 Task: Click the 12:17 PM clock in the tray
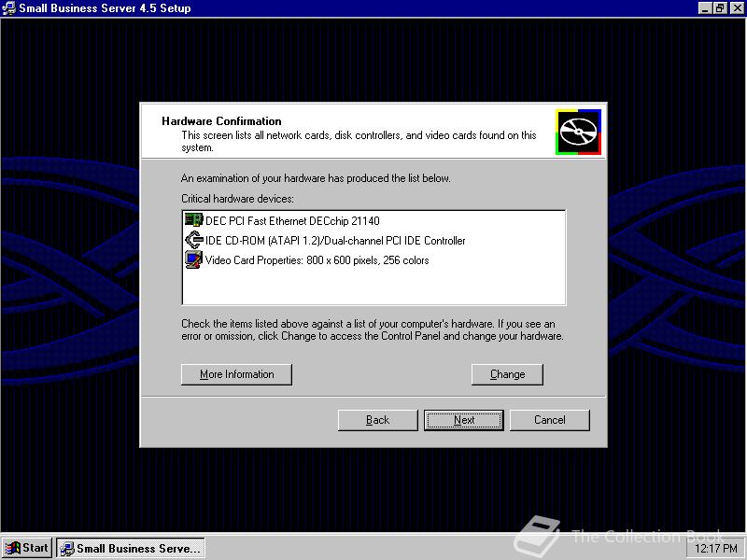tap(716, 549)
